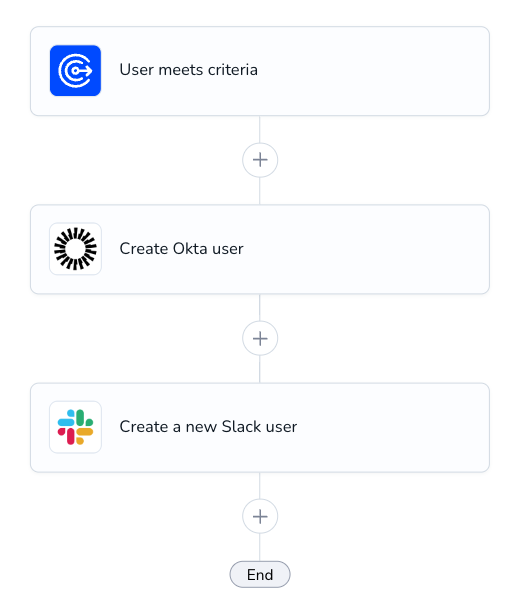Image resolution: width=511 pixels, height=616 pixels.
Task: Select the End node pill
Action: [x=260, y=575]
